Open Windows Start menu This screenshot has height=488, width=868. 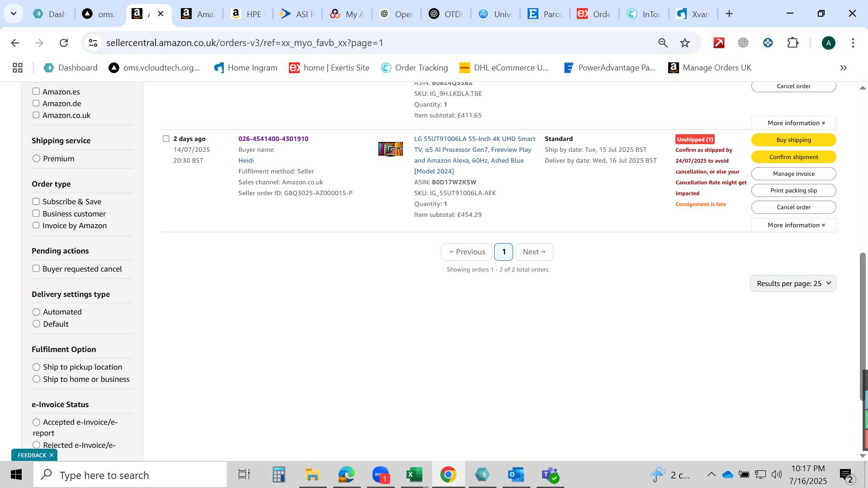[16, 475]
